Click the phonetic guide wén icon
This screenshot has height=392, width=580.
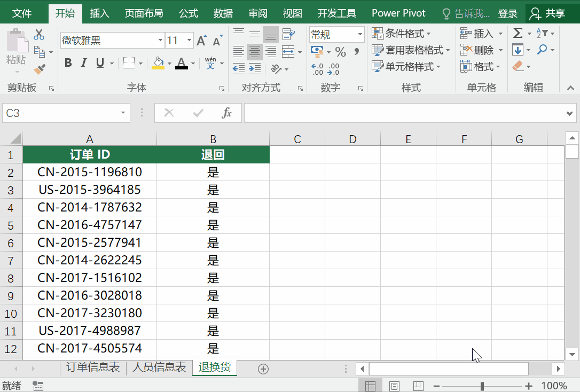pyautogui.click(x=210, y=63)
